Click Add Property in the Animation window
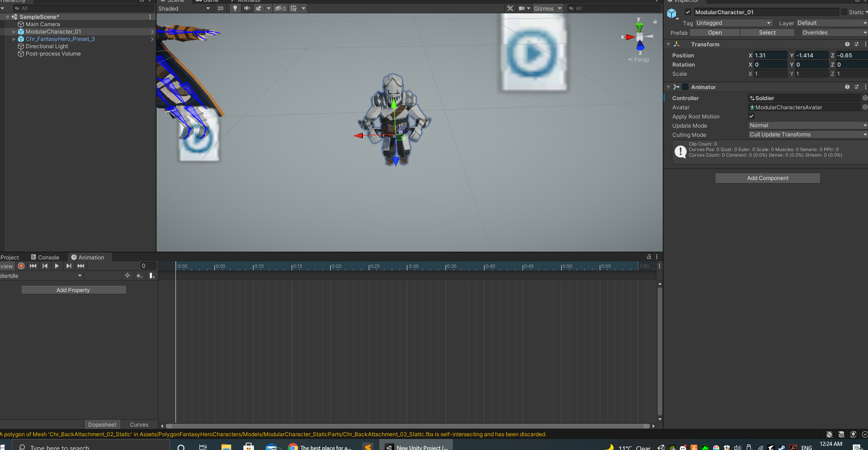This screenshot has height=450, width=868. pyautogui.click(x=73, y=290)
